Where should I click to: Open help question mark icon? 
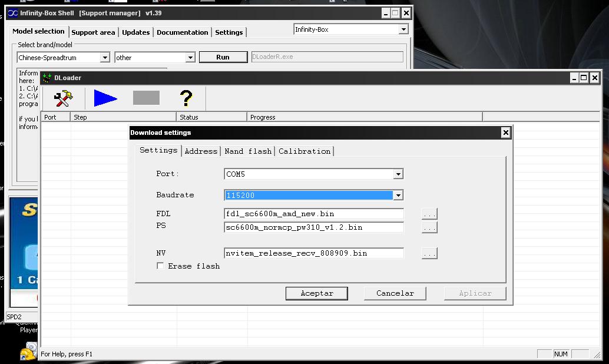click(186, 98)
